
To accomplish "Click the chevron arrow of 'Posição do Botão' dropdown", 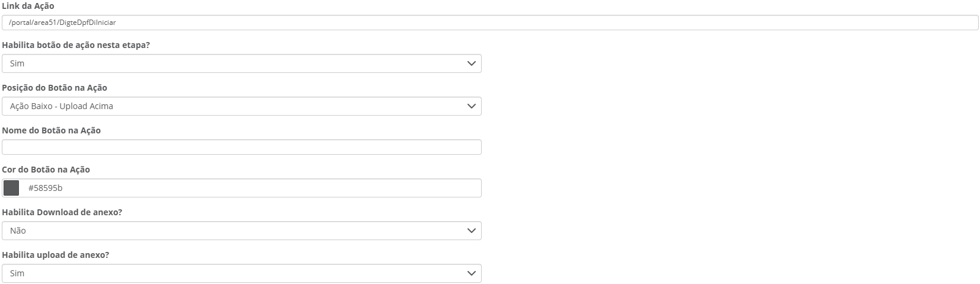I will [x=471, y=106].
